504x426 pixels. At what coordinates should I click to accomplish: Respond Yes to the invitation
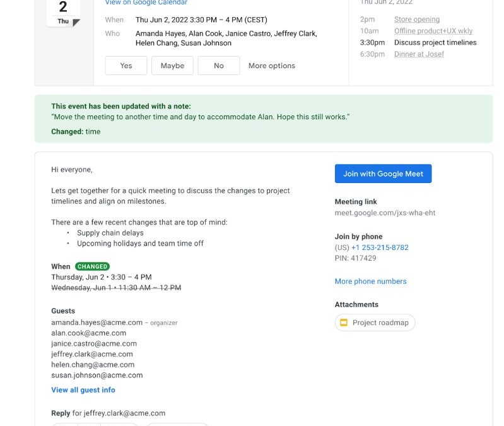(x=126, y=66)
